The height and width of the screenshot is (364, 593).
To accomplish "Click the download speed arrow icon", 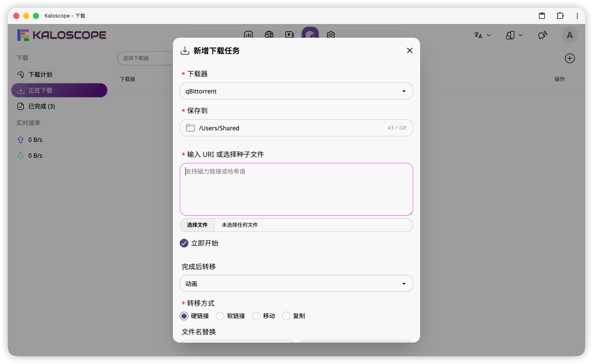I will point(21,156).
